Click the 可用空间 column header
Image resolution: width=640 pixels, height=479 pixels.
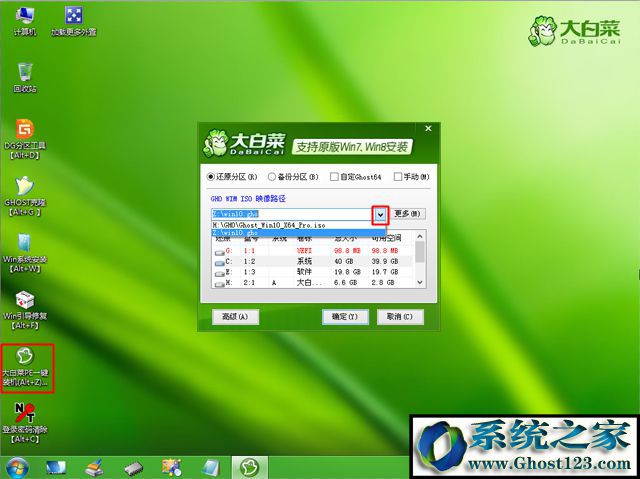pyautogui.click(x=386, y=238)
